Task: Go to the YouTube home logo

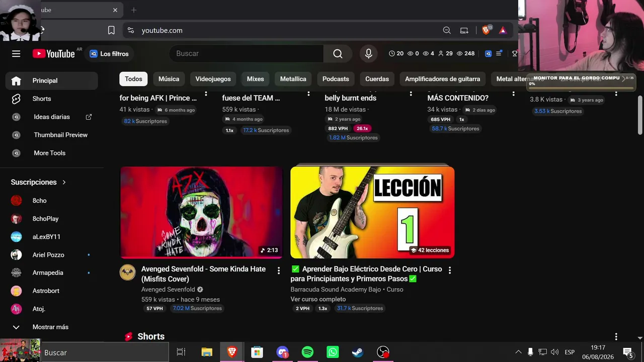Action: [x=54, y=54]
